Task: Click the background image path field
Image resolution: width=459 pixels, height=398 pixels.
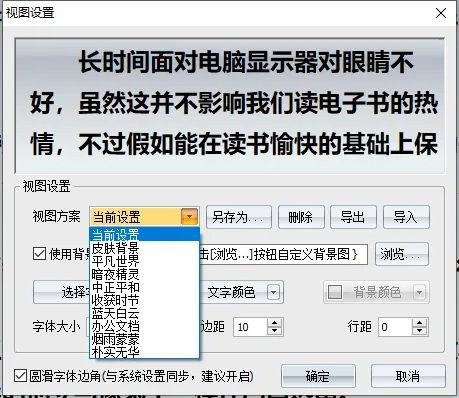Action: pos(284,254)
